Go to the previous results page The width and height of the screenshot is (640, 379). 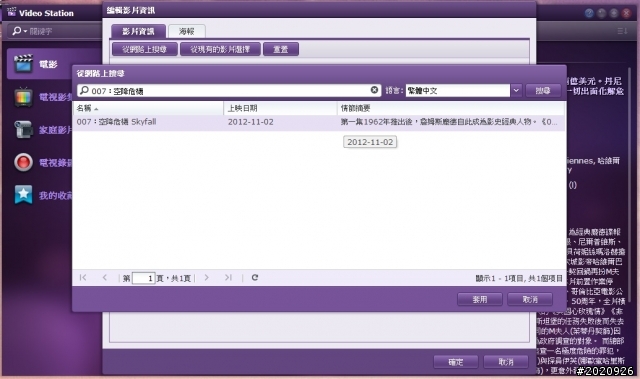pyautogui.click(x=105, y=278)
